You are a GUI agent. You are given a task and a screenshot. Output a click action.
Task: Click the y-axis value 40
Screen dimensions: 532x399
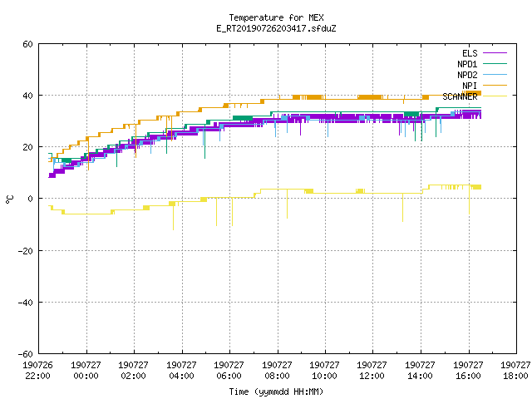click(x=27, y=96)
